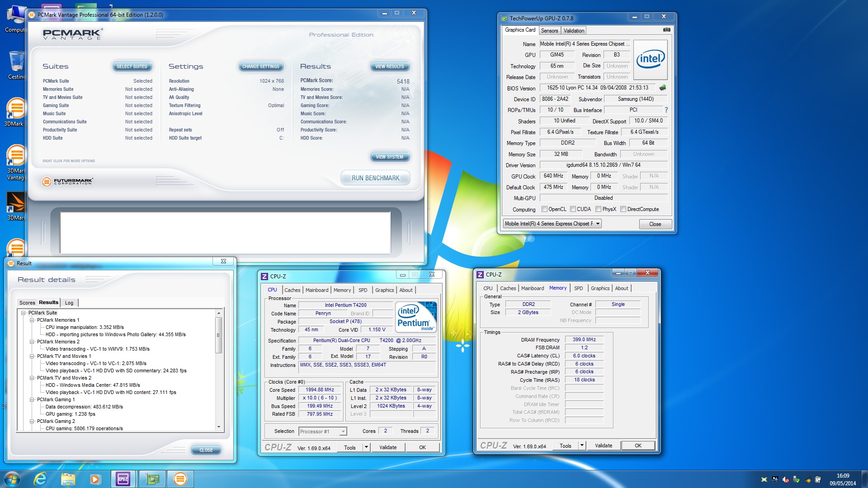868x488 pixels.
Task: Collapse the PCMark Memories 2 node
Action: pyautogui.click(x=32, y=342)
